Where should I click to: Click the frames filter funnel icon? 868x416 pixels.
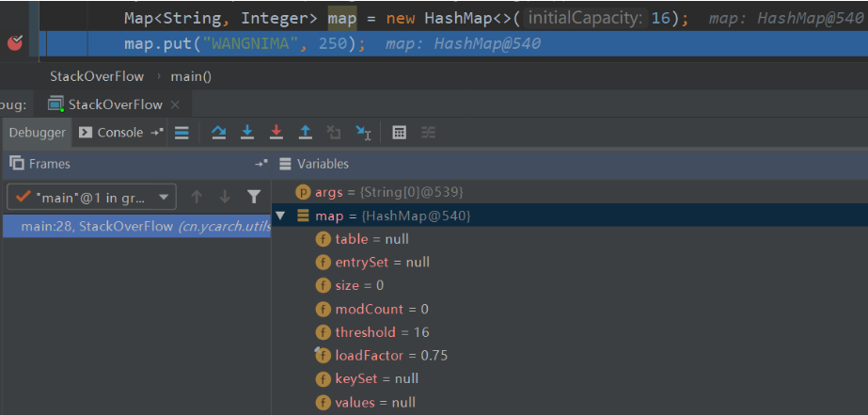point(254,197)
